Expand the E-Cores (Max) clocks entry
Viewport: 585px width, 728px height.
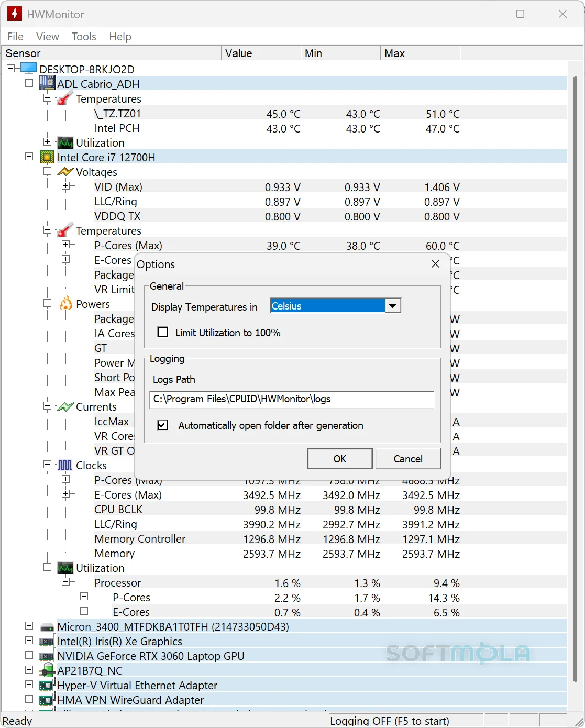[x=65, y=494]
